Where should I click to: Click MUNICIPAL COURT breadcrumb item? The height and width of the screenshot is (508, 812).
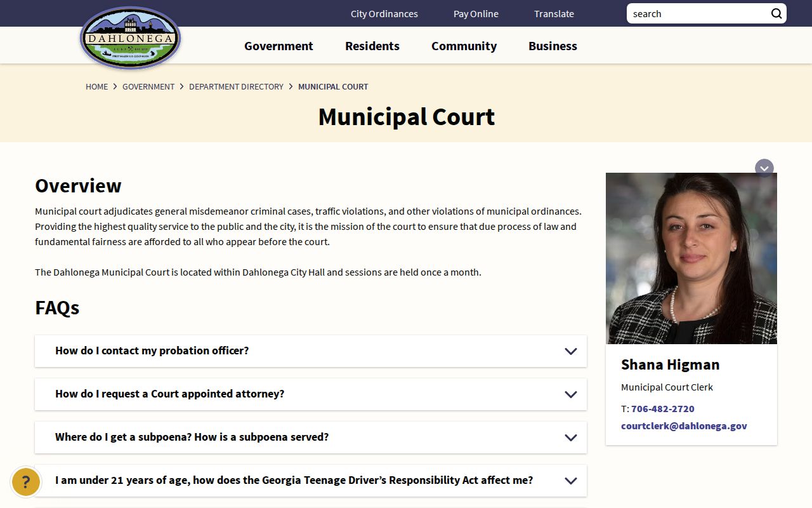pos(333,86)
